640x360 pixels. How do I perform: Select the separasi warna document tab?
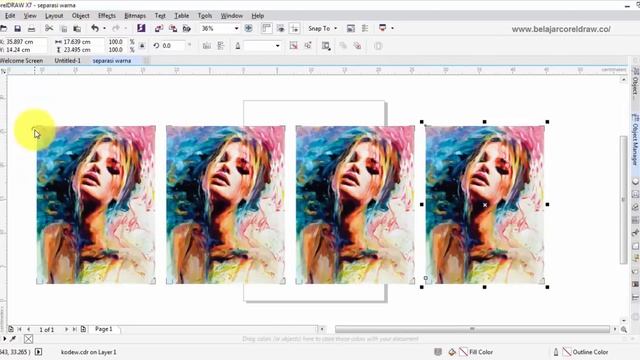coord(112,60)
